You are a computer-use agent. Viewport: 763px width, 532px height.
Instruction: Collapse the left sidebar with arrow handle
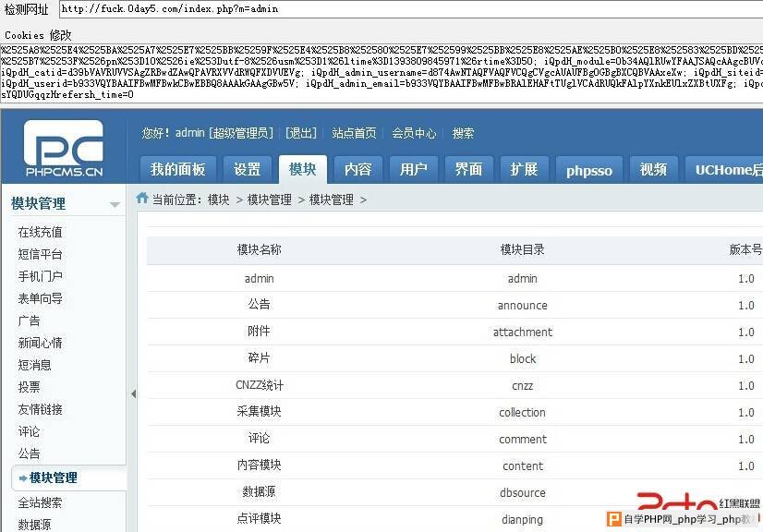(133, 393)
